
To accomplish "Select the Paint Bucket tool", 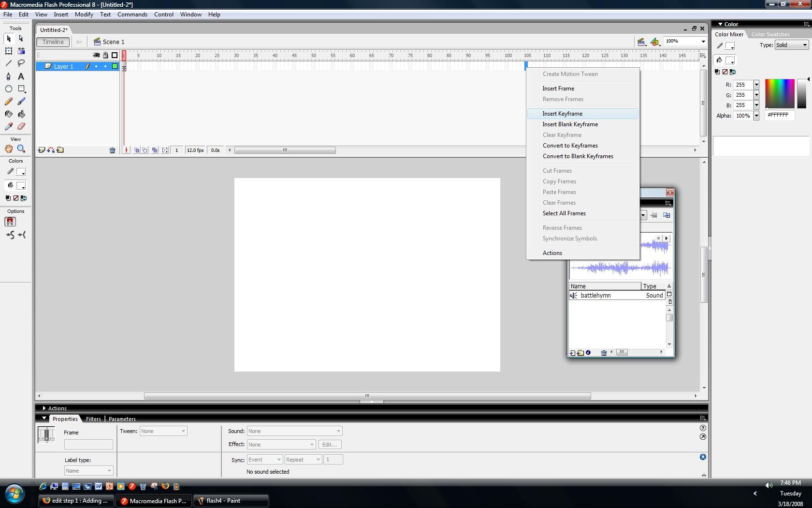I will point(21,114).
